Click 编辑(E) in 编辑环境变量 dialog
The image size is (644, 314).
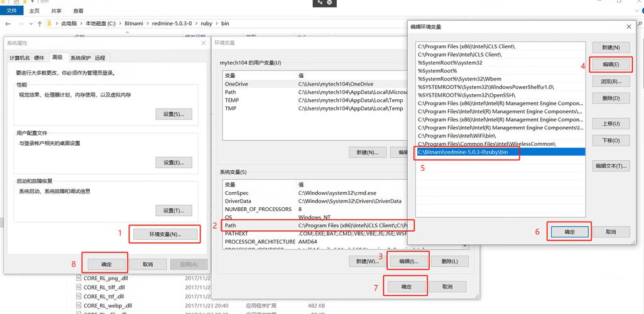tap(611, 65)
